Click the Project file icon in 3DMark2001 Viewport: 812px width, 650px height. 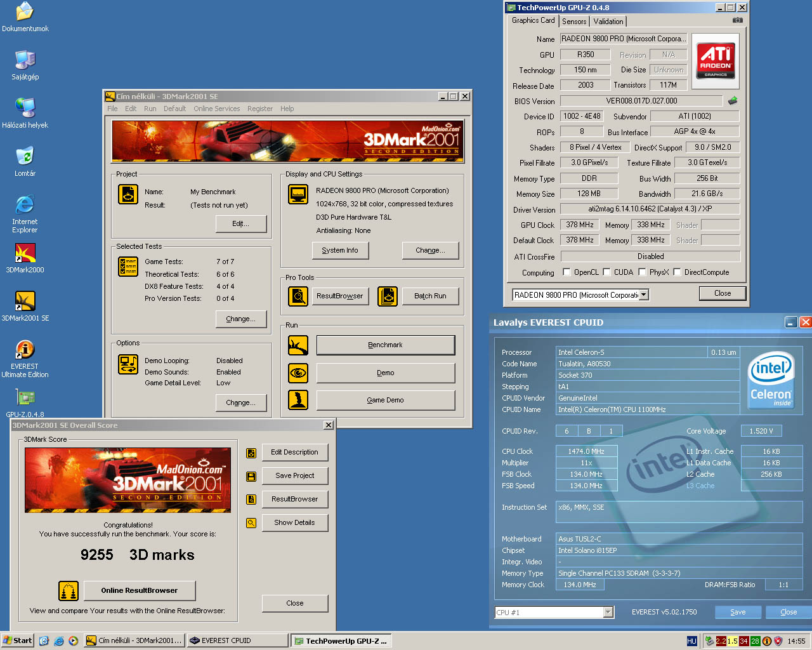point(128,194)
